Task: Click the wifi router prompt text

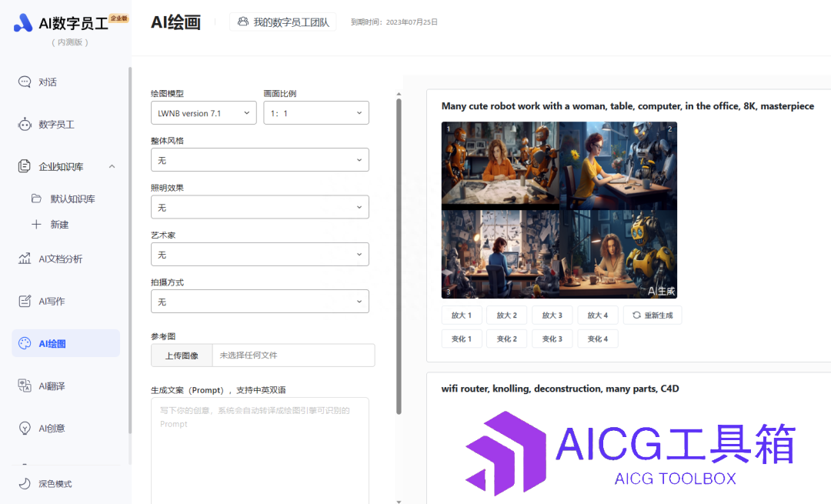Action: 560,389
